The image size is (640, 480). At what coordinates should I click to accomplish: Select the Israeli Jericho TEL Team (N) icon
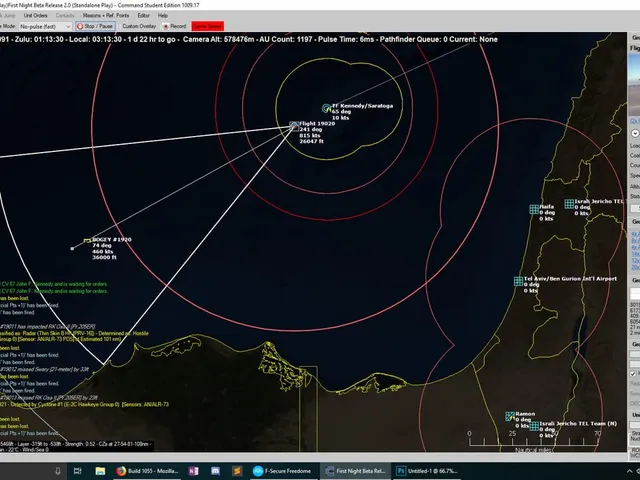[534, 426]
